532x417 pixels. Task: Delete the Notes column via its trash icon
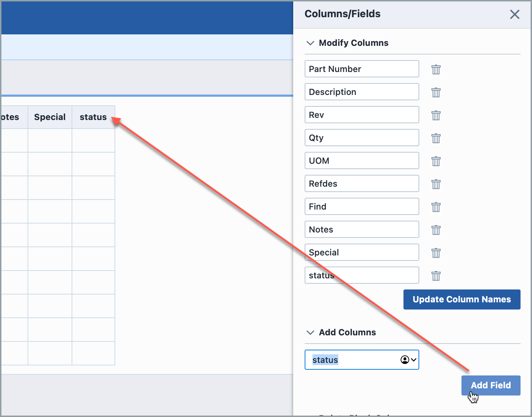pyautogui.click(x=436, y=230)
